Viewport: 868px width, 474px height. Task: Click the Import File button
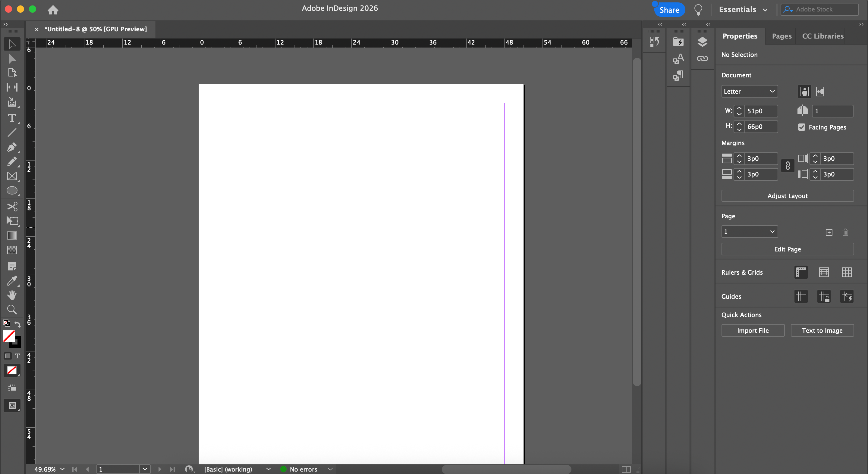(x=753, y=331)
